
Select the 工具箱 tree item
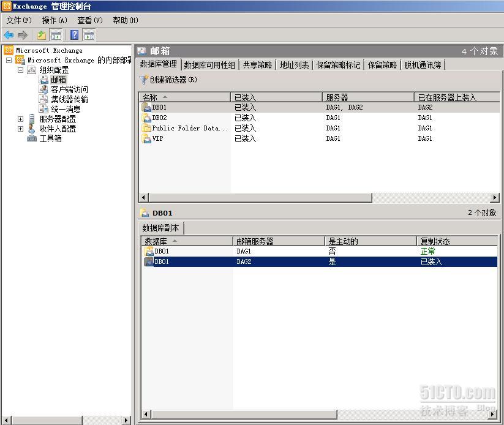pos(50,138)
